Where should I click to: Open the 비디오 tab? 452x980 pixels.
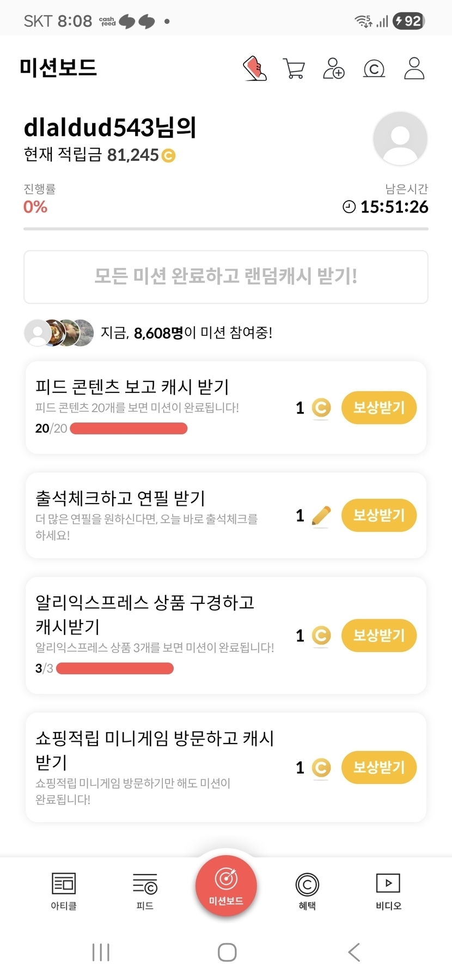388,891
